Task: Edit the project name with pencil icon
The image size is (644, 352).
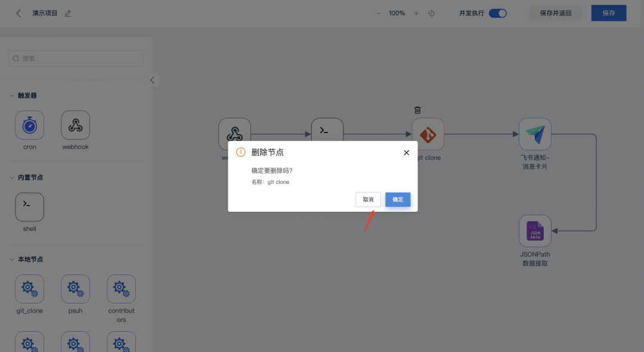Action: click(x=68, y=13)
